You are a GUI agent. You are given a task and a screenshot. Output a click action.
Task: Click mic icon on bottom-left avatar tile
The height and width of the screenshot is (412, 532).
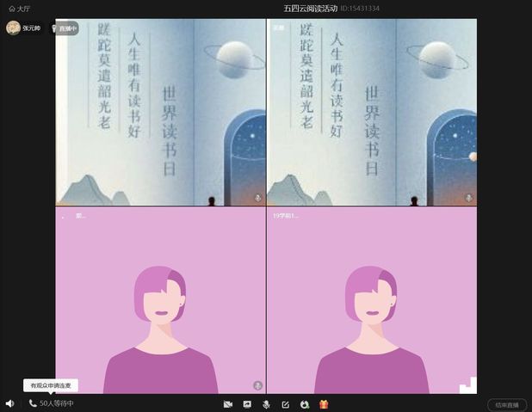tap(257, 385)
